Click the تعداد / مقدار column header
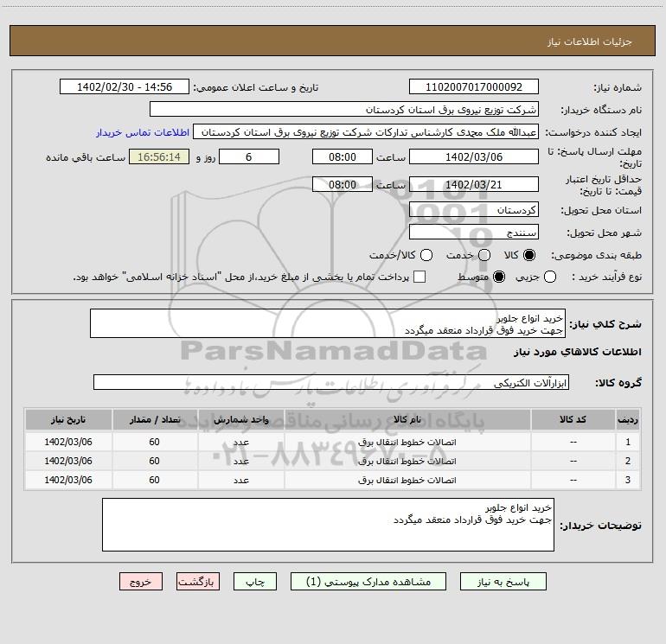Viewport: 666px width, 644px height. [155, 420]
